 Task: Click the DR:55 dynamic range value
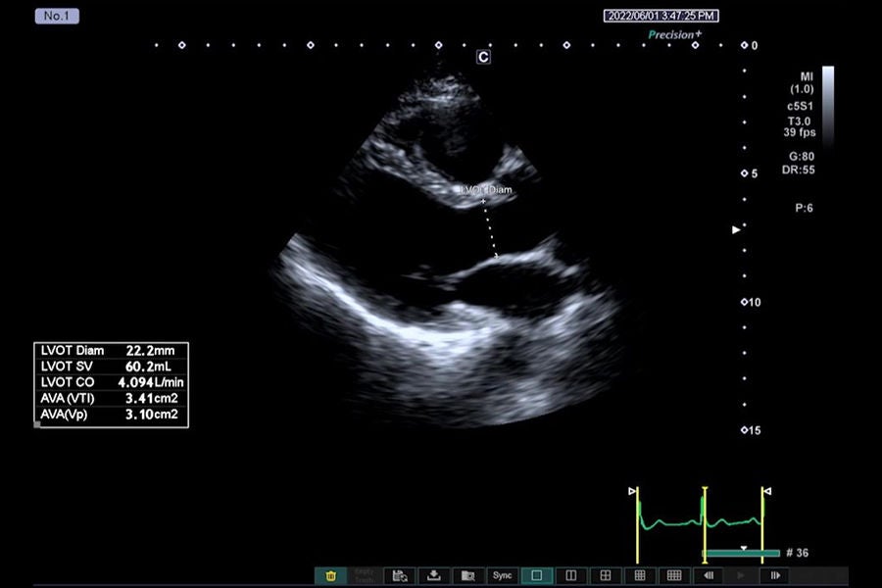(798, 170)
